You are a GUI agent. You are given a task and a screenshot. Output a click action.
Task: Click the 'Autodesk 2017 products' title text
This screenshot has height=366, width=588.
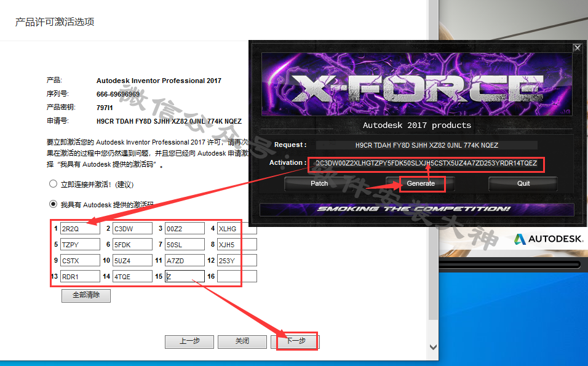point(416,125)
